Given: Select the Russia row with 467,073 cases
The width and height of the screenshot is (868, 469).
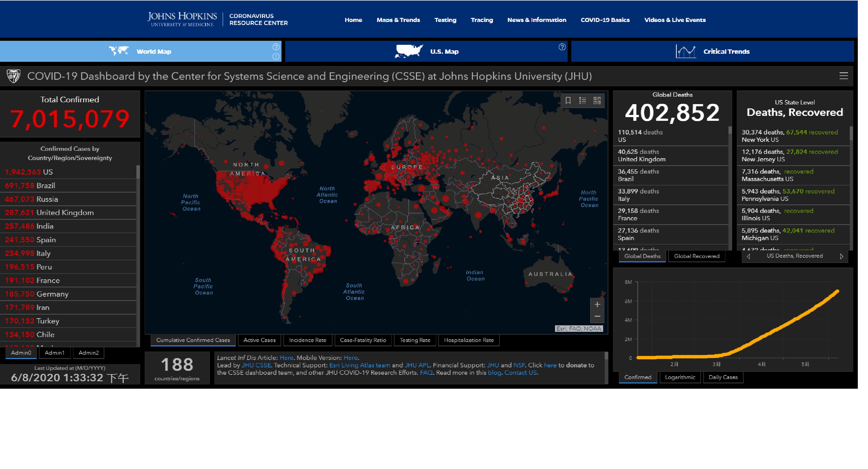Looking at the screenshot, I should click(68, 199).
